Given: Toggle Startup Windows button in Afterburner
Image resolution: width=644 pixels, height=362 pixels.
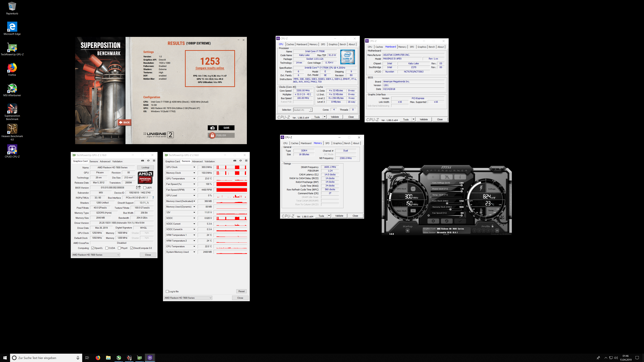Looking at the screenshot, I should click(x=408, y=231).
